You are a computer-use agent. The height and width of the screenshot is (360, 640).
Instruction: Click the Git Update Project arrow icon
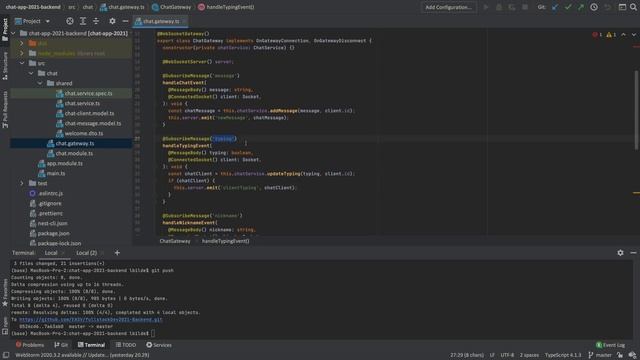(555, 7)
